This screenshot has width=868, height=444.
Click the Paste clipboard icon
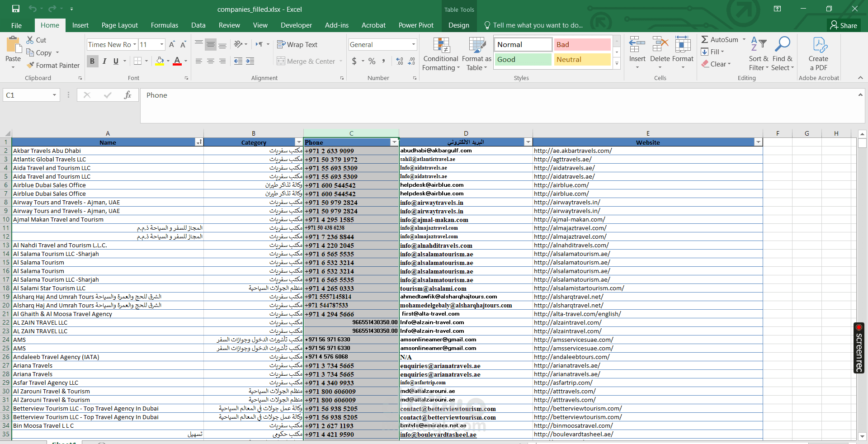click(x=13, y=45)
